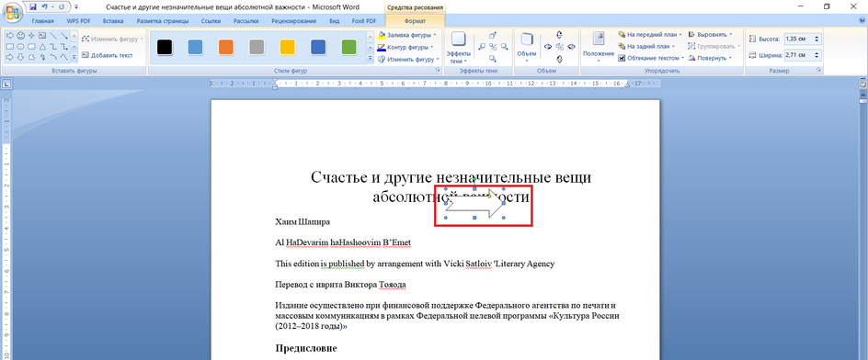The height and width of the screenshot is (360, 868).
Task: Pick the triangle shape from the gallery
Action: 42,47
